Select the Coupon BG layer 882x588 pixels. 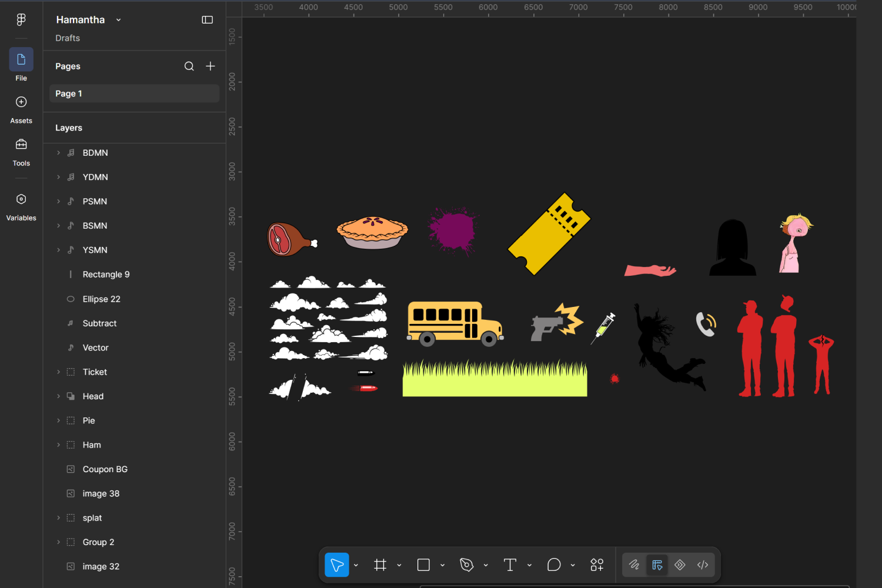pos(134,469)
